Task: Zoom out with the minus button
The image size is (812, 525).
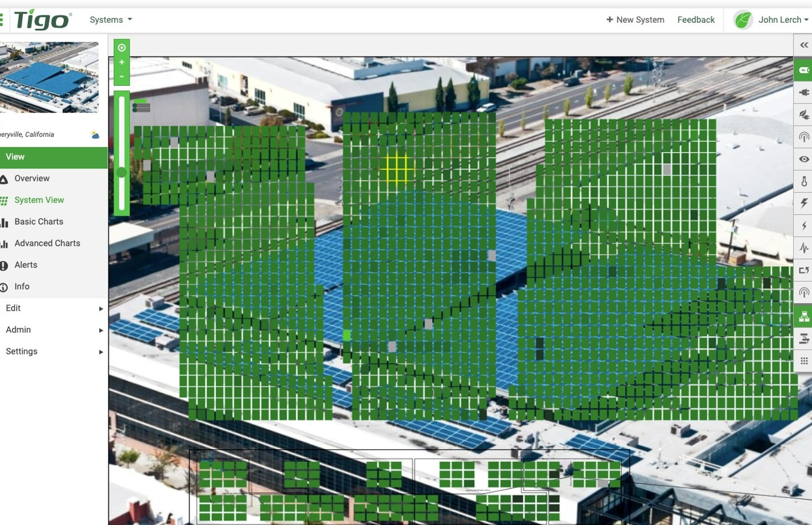Action: [121, 76]
